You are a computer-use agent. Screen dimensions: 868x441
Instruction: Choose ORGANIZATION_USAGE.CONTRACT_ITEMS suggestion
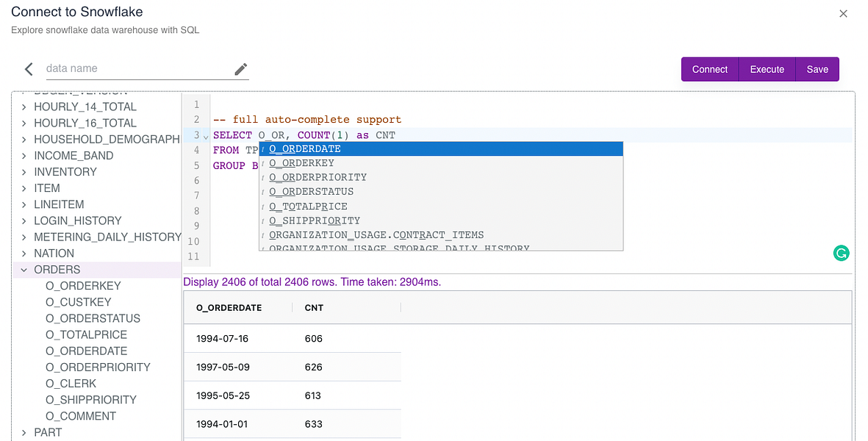click(441, 235)
